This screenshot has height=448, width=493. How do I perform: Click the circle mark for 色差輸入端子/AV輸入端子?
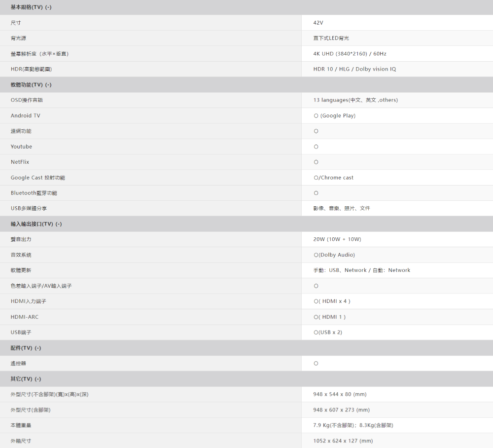316,286
